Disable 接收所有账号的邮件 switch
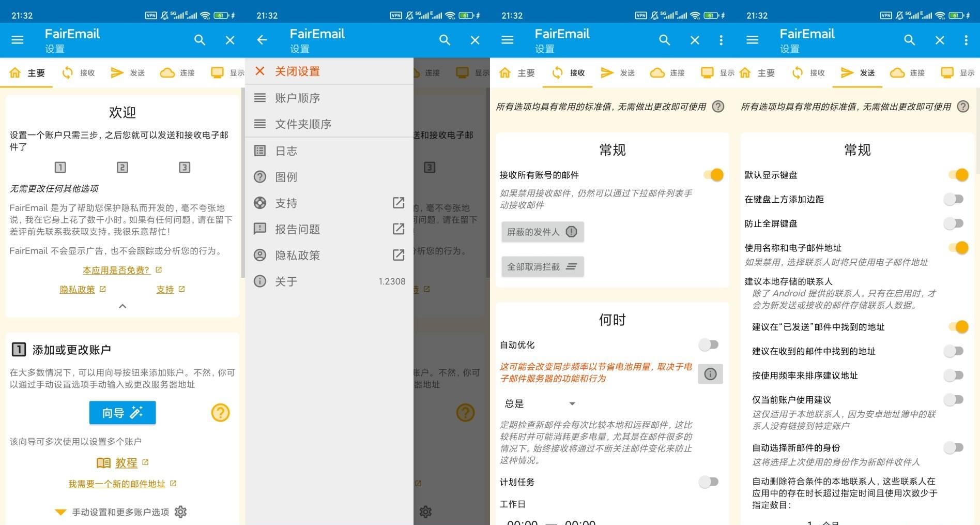This screenshot has width=980, height=525. pyautogui.click(x=713, y=175)
